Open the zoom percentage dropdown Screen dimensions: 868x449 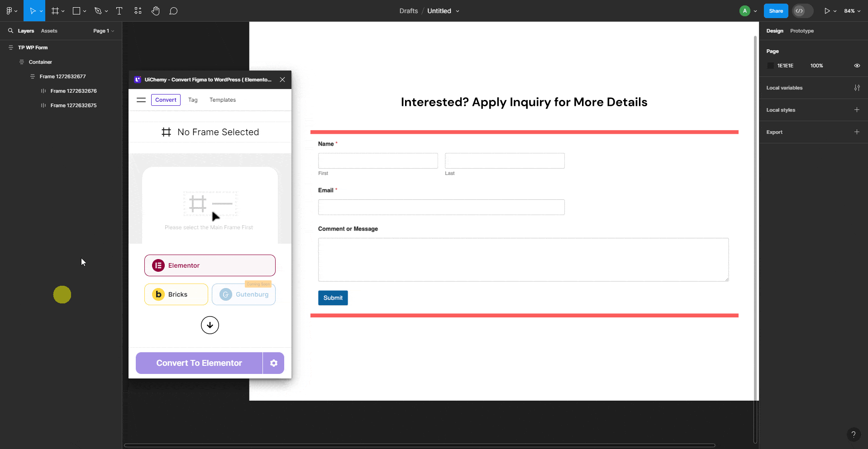[x=852, y=10]
